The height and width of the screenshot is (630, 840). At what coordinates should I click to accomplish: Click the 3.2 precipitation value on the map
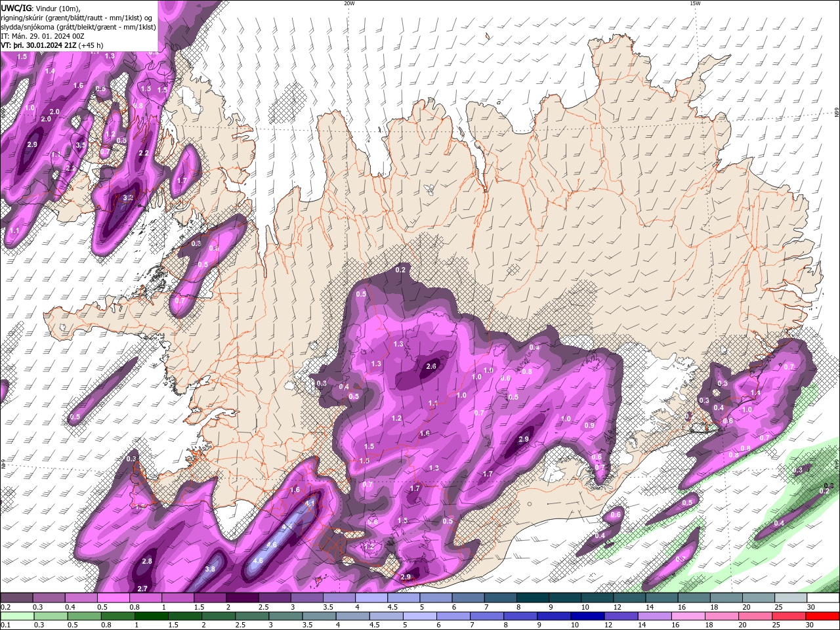click(x=128, y=198)
